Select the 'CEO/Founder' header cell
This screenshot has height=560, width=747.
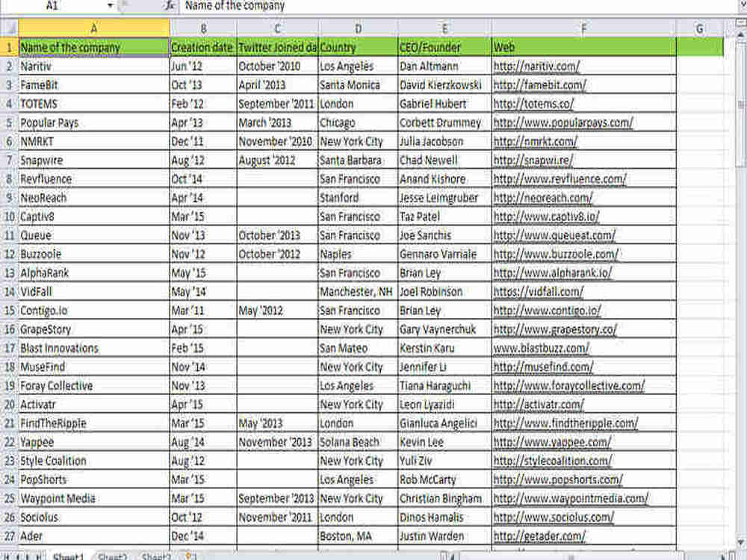[x=444, y=47]
